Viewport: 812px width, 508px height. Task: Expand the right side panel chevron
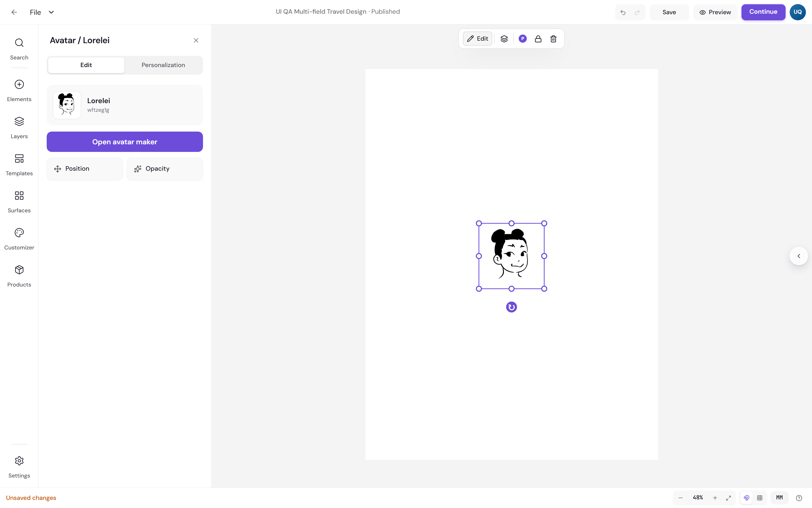799,256
